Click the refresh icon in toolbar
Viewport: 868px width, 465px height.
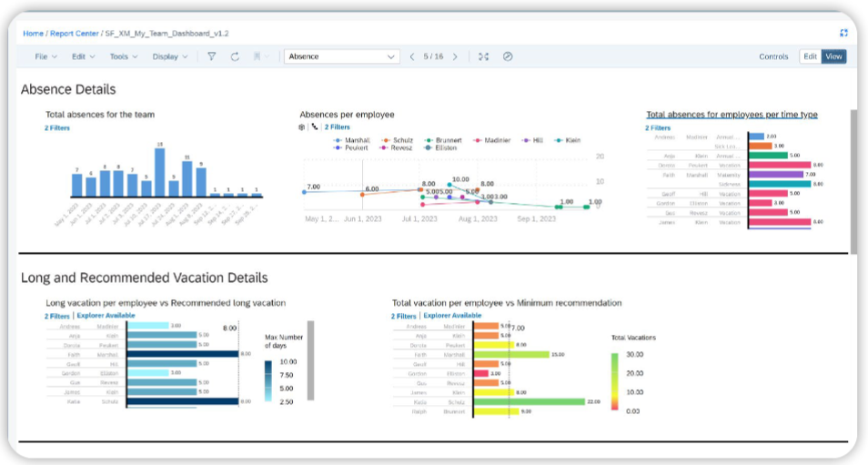pos(235,56)
